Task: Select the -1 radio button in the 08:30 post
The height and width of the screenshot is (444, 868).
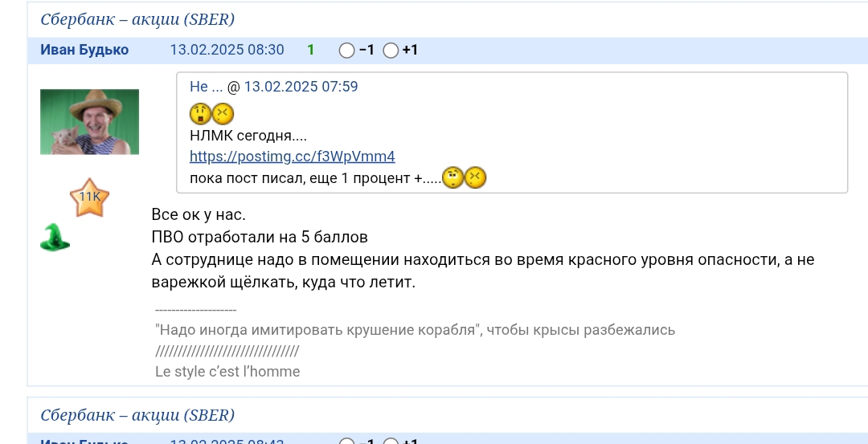Action: (x=346, y=51)
